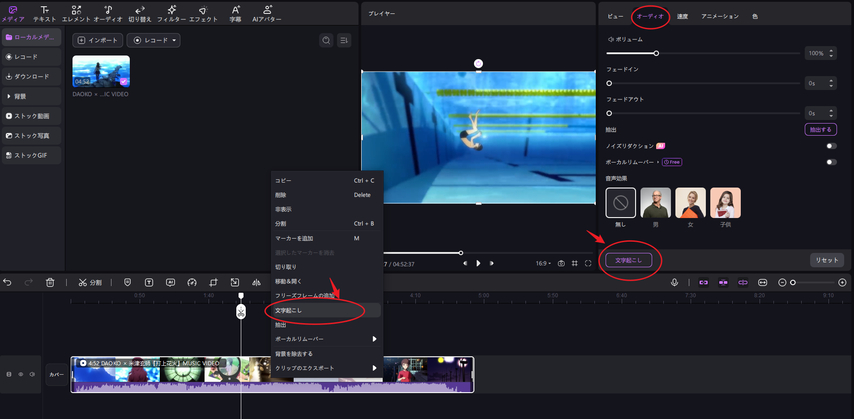Click the ボリューム slider handle
The height and width of the screenshot is (419, 854).
tap(656, 53)
